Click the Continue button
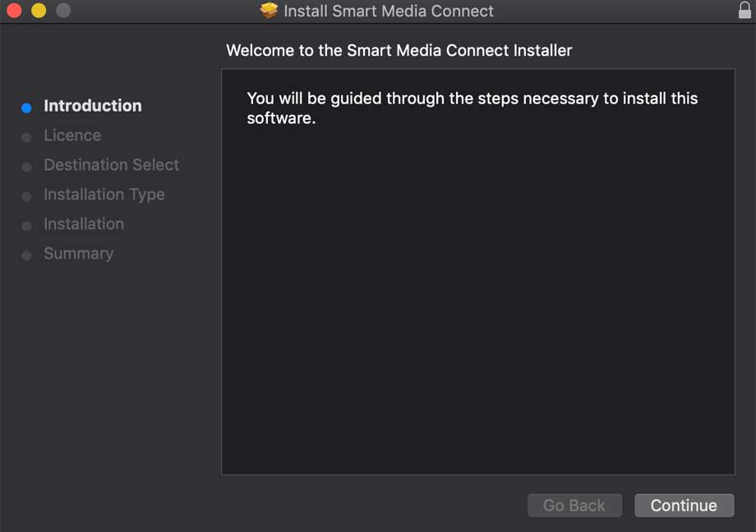The width and height of the screenshot is (756, 532). click(685, 505)
